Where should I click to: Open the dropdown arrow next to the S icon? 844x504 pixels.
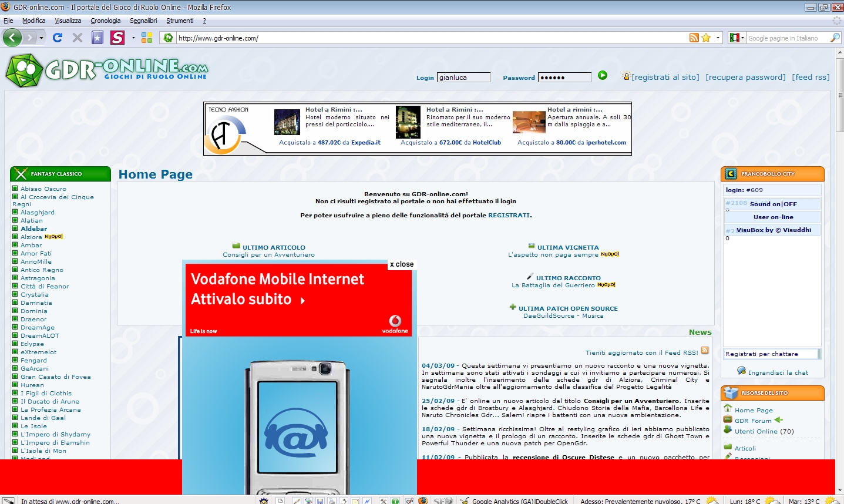tap(133, 38)
